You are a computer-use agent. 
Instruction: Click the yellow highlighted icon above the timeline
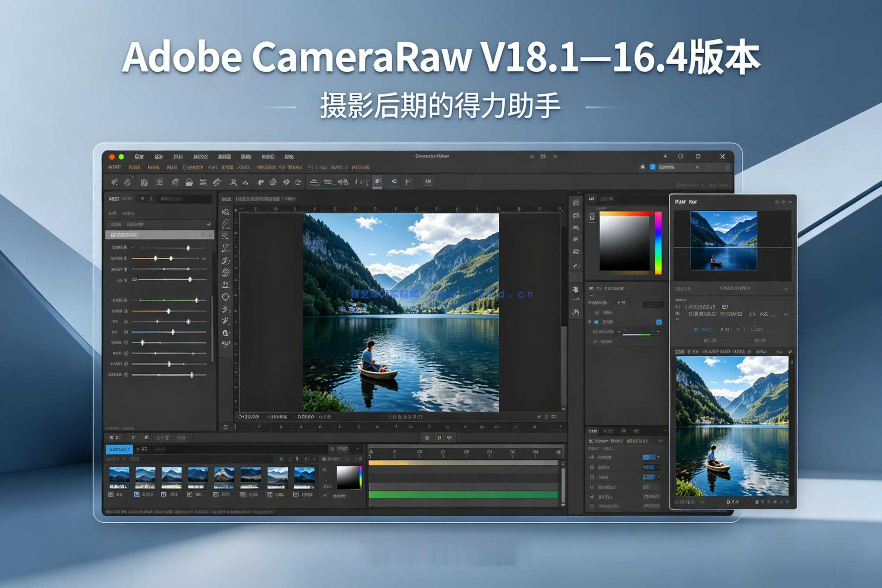tap(440, 437)
